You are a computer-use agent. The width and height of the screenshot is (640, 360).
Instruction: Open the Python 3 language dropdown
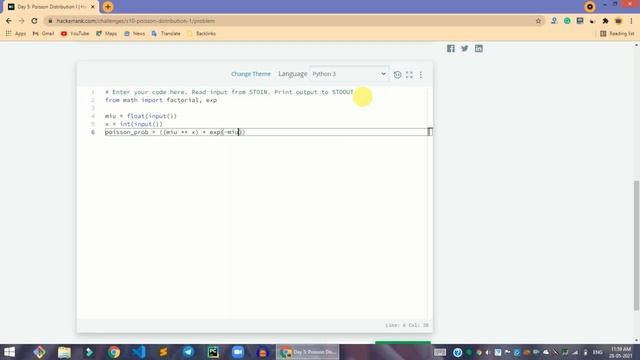click(x=349, y=74)
